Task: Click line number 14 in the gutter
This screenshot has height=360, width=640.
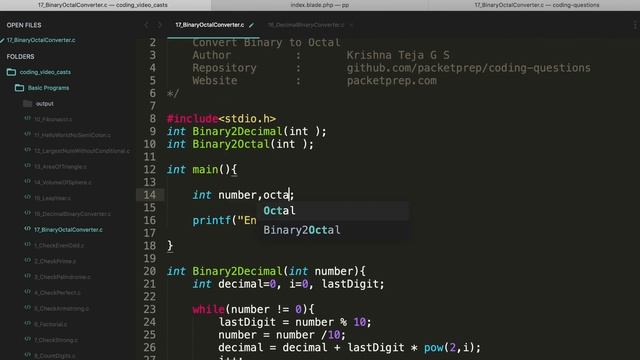Action: 149,195
